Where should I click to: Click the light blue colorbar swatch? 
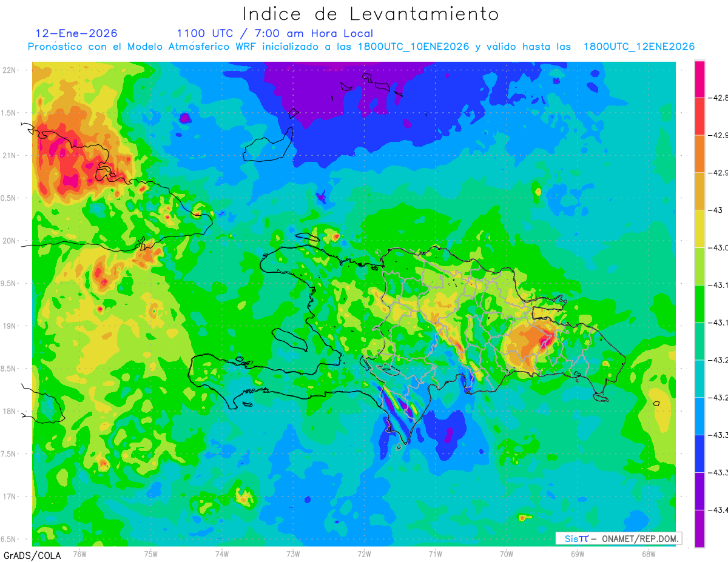coord(699,416)
